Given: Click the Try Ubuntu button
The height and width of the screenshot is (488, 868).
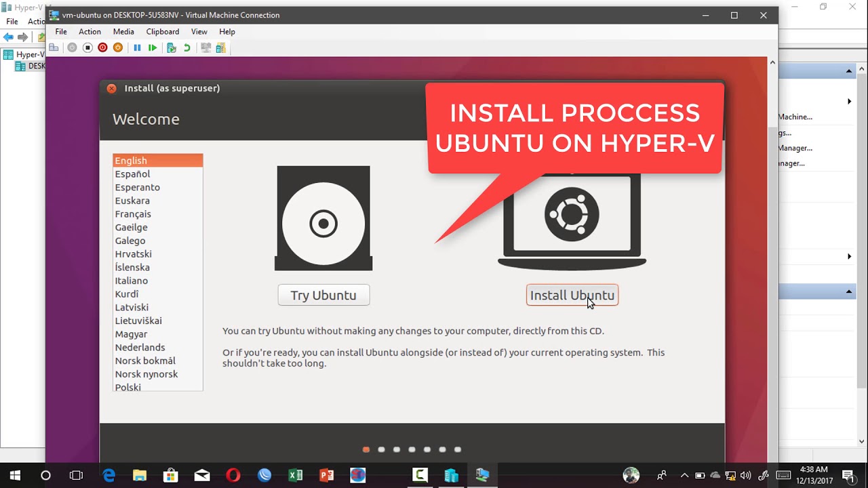Looking at the screenshot, I should 323,295.
